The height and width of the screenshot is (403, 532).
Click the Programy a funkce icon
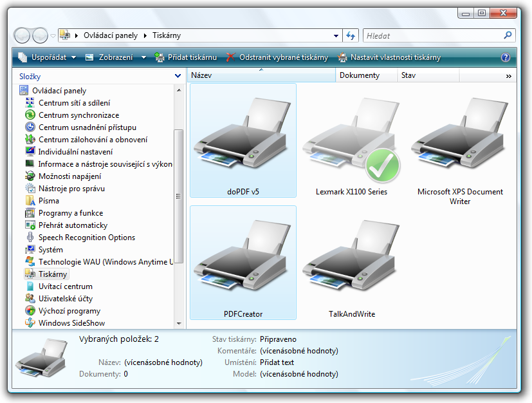(30, 213)
